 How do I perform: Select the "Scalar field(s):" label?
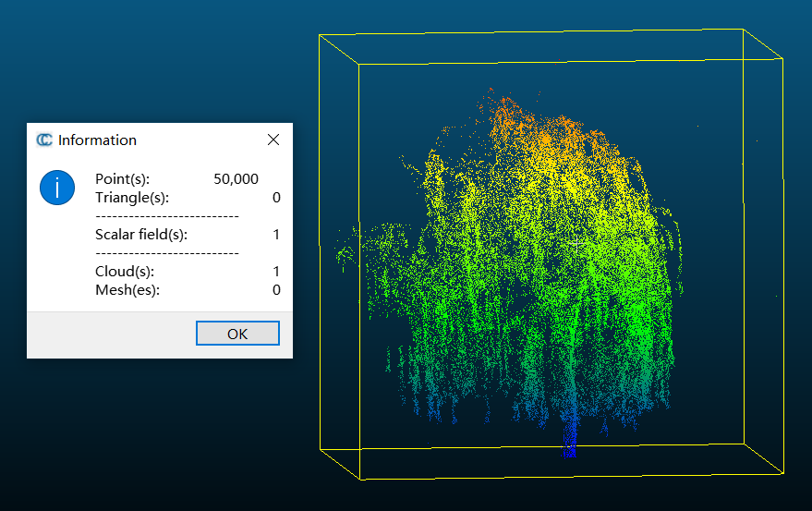click(141, 235)
